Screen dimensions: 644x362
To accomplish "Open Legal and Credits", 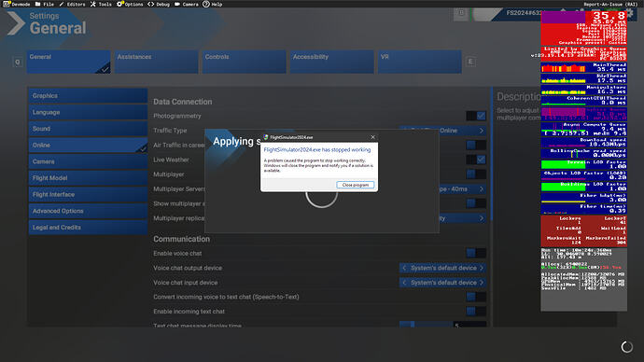I will [x=88, y=227].
